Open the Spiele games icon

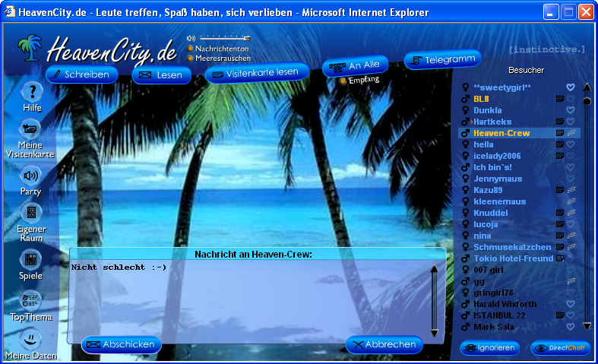pyautogui.click(x=30, y=259)
